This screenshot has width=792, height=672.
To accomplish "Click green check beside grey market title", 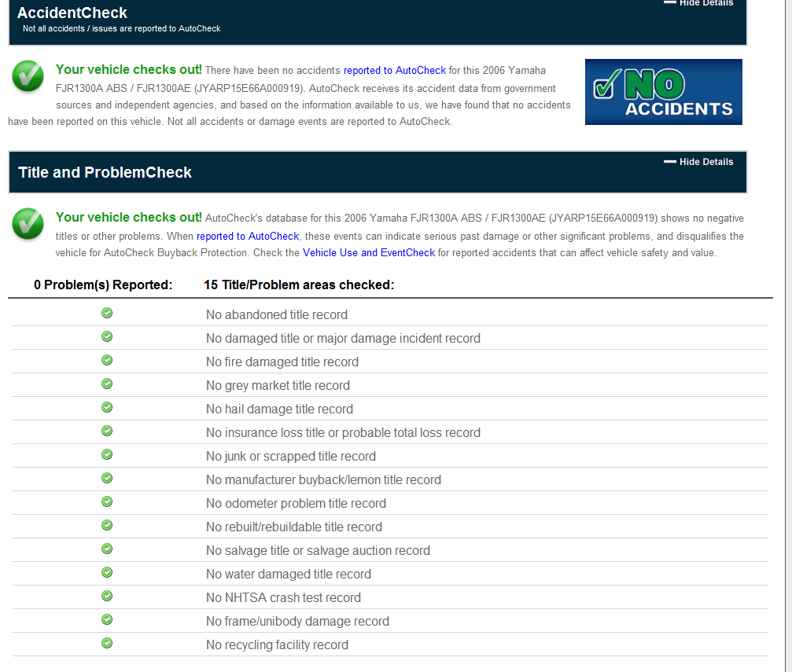I will coord(107,384).
